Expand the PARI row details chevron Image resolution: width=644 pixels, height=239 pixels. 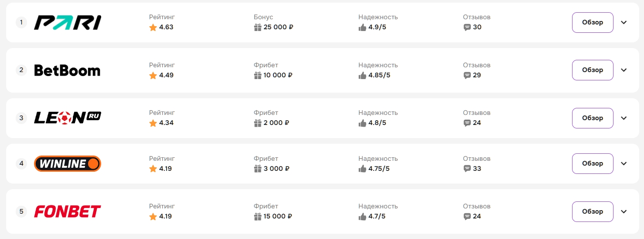[x=624, y=23]
